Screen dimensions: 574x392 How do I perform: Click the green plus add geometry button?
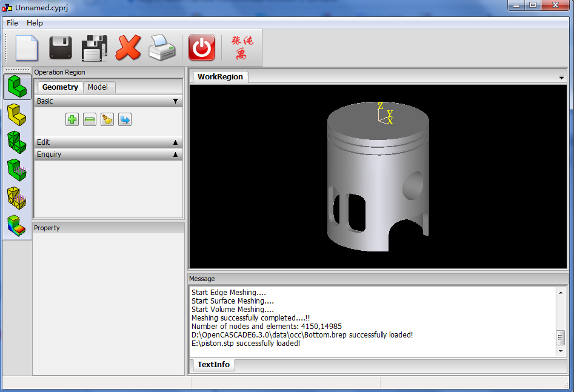click(72, 120)
